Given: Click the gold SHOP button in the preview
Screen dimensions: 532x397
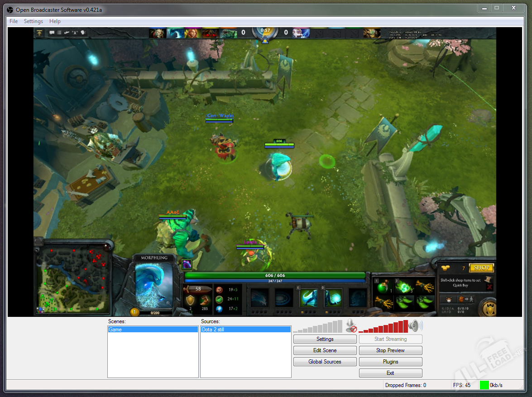Looking at the screenshot, I should click(x=481, y=268).
